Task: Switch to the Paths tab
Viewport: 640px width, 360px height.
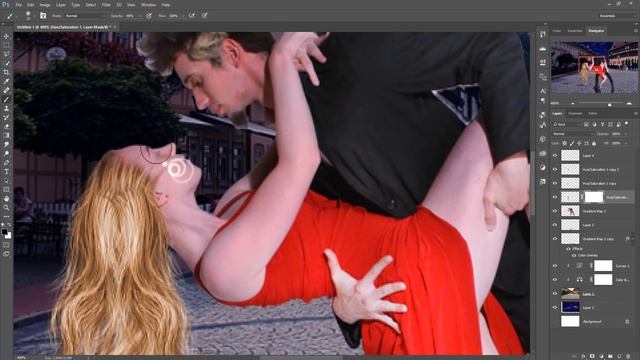Action: pyautogui.click(x=593, y=113)
